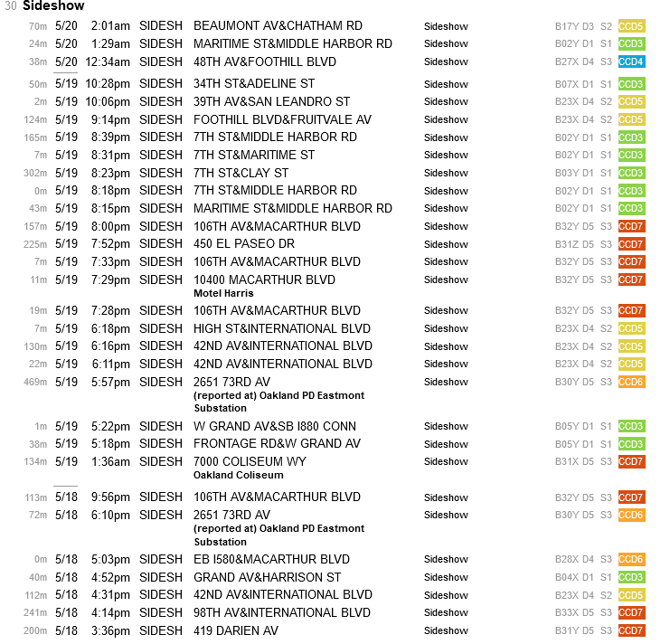Click CCD7 badge on 419 DARIEN AV row
The height and width of the screenshot is (644, 670).
pyautogui.click(x=631, y=630)
